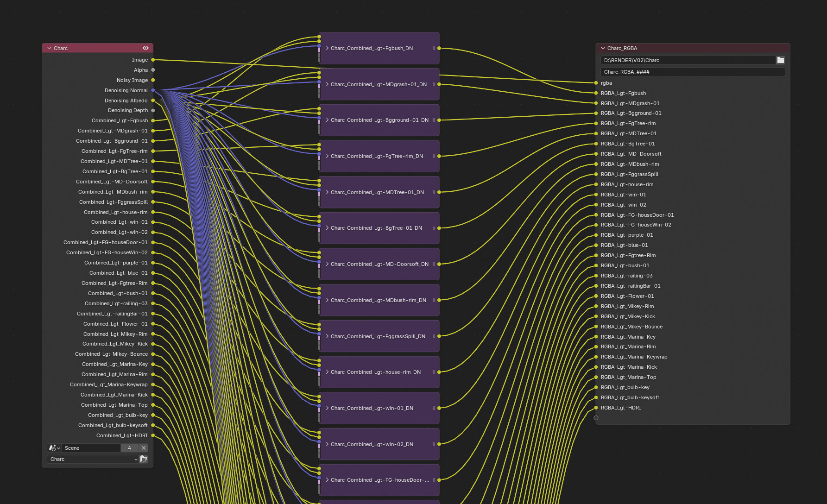Click the Denoising Normal output socket
827x504 pixels.
pos(153,90)
